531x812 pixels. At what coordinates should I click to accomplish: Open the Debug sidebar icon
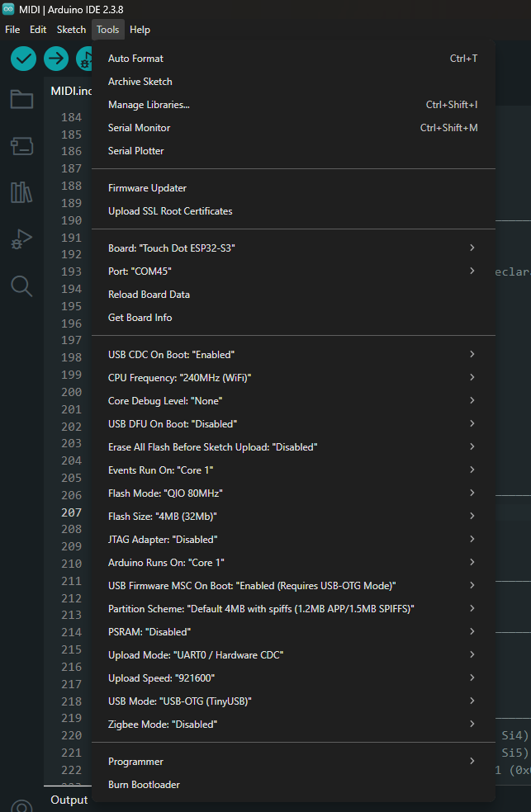coord(21,239)
